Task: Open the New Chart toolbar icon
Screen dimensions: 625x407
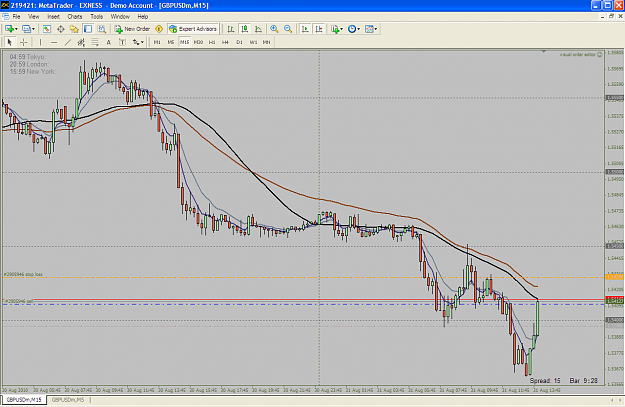Action: click(10, 29)
